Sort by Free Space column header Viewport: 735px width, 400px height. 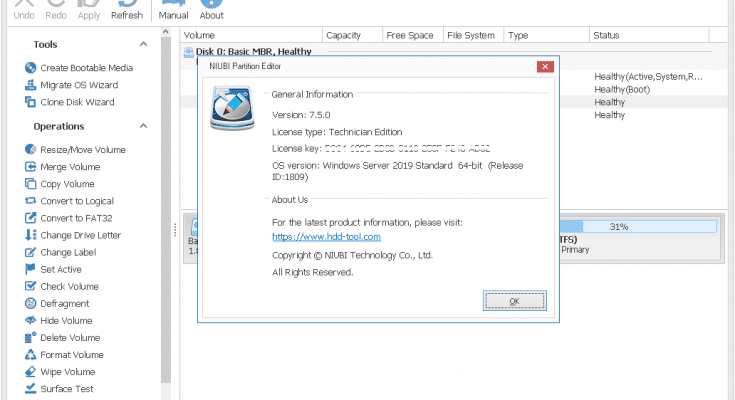point(413,35)
